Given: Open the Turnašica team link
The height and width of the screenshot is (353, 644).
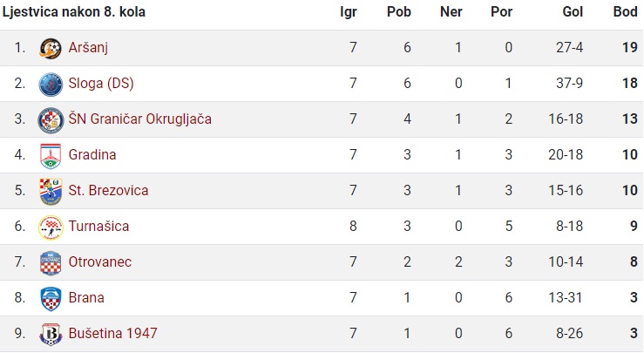Looking at the screenshot, I should (98, 227).
